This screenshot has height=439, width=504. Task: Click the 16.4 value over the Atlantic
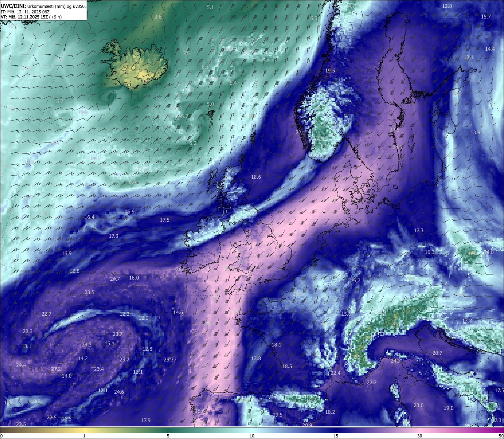click(89, 217)
